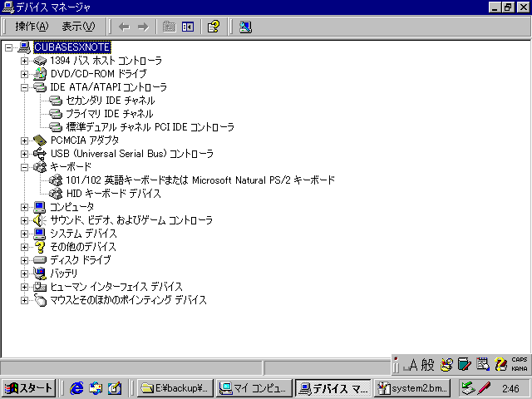
Task: Click the バッテリ category icon
Action: click(x=40, y=273)
